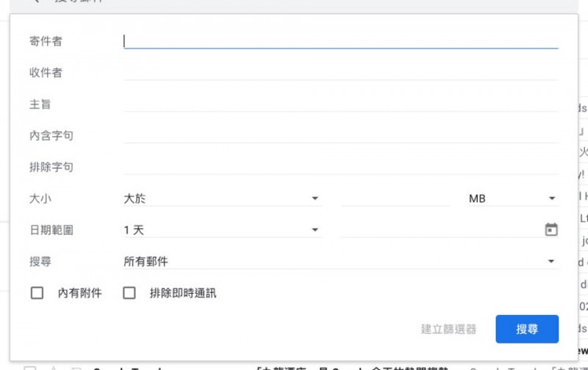Click the 內有附件 label text

click(79, 293)
